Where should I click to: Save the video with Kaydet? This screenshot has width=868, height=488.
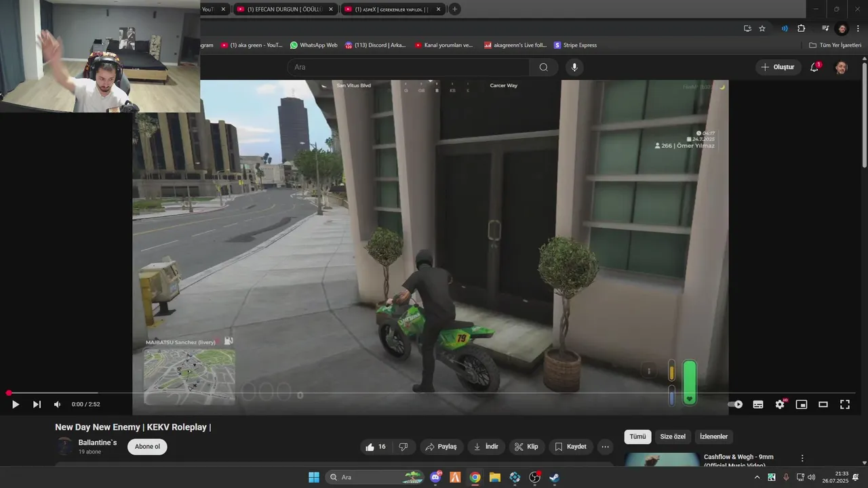pyautogui.click(x=570, y=447)
